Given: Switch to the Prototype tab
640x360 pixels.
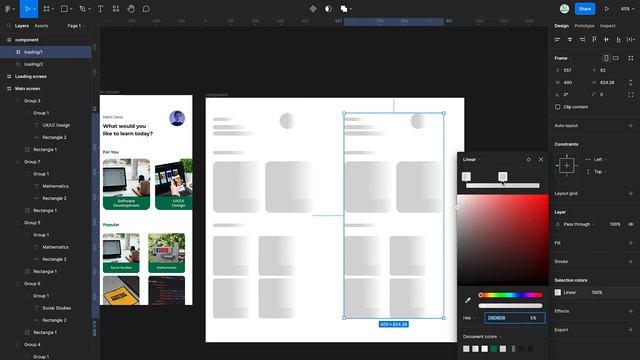Looking at the screenshot, I should [x=584, y=26].
